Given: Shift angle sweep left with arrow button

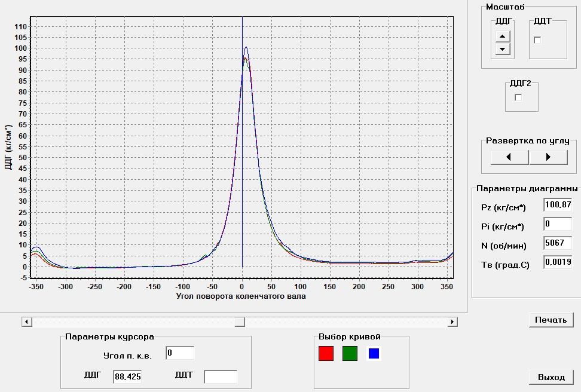Looking at the screenshot, I should point(509,157).
